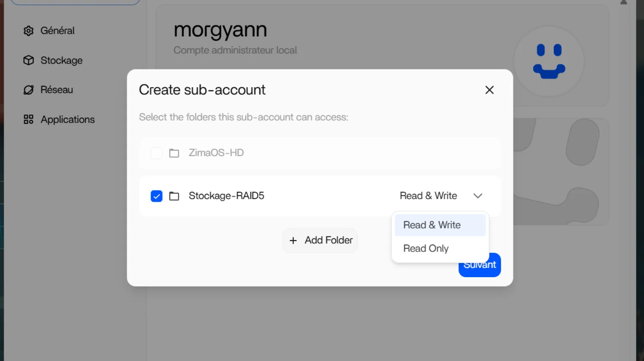Click the plus icon in Add Folder
This screenshot has height=361, width=644.
pyautogui.click(x=293, y=241)
